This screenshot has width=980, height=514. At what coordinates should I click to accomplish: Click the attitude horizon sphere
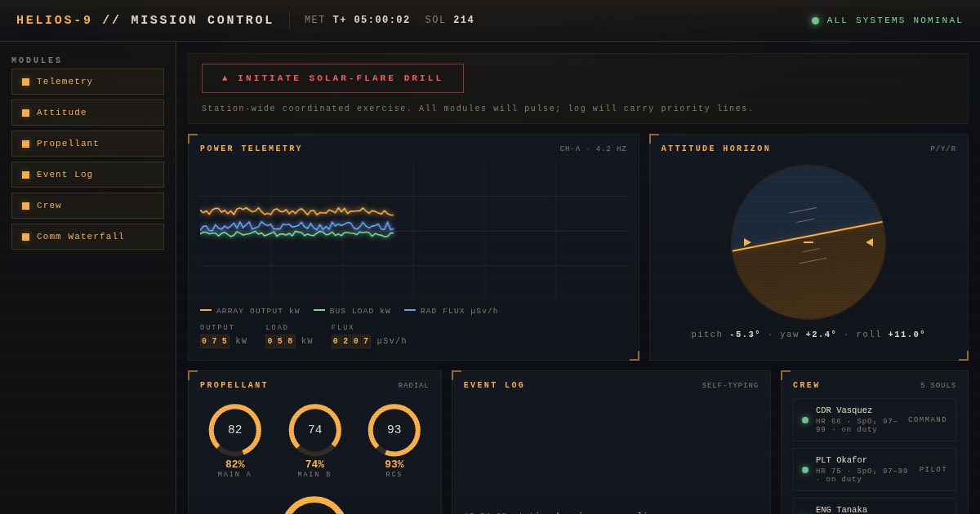pos(808,242)
